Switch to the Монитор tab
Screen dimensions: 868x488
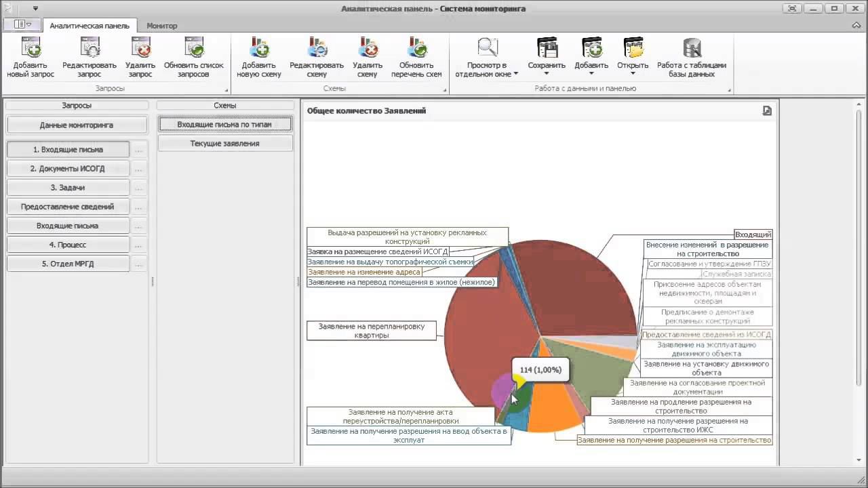161,26
